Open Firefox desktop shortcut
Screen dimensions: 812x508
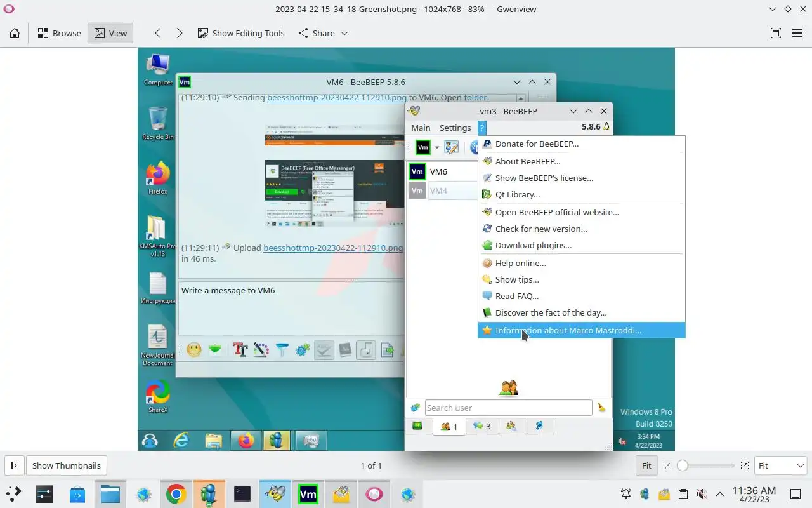[x=157, y=178]
